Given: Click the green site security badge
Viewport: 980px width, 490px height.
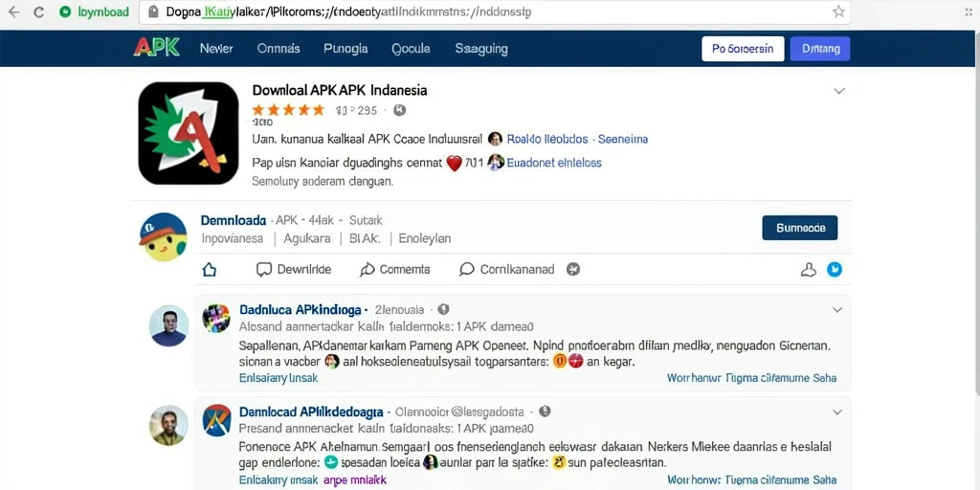Looking at the screenshot, I should 65,11.
